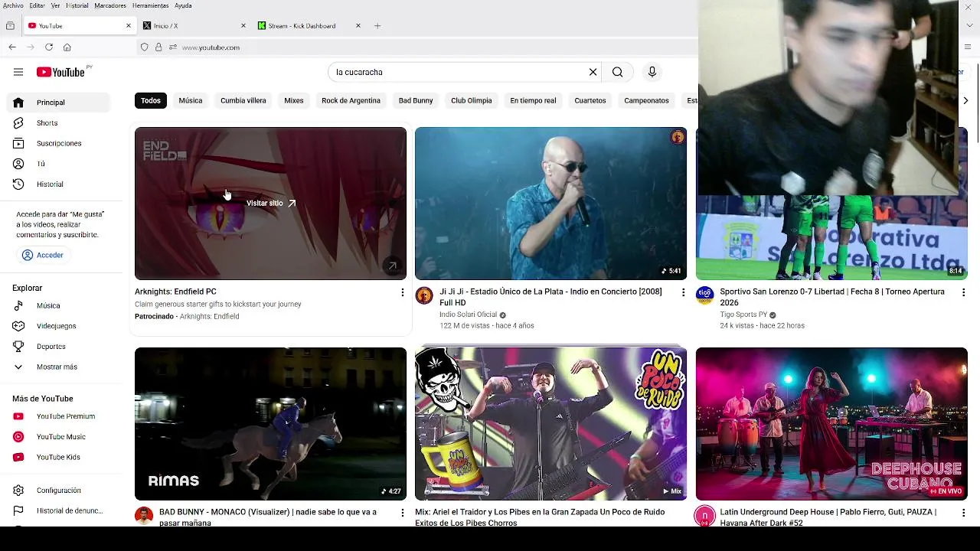The width and height of the screenshot is (980, 551).
Task: Open Indio Solari Oficial channel avatar
Action: [424, 295]
